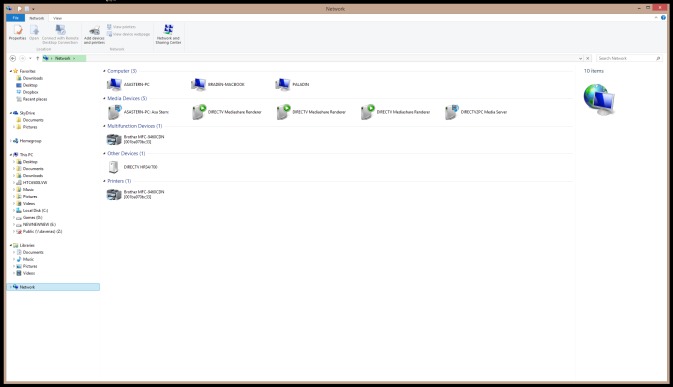Open the Properties ribbon button

click(x=17, y=33)
